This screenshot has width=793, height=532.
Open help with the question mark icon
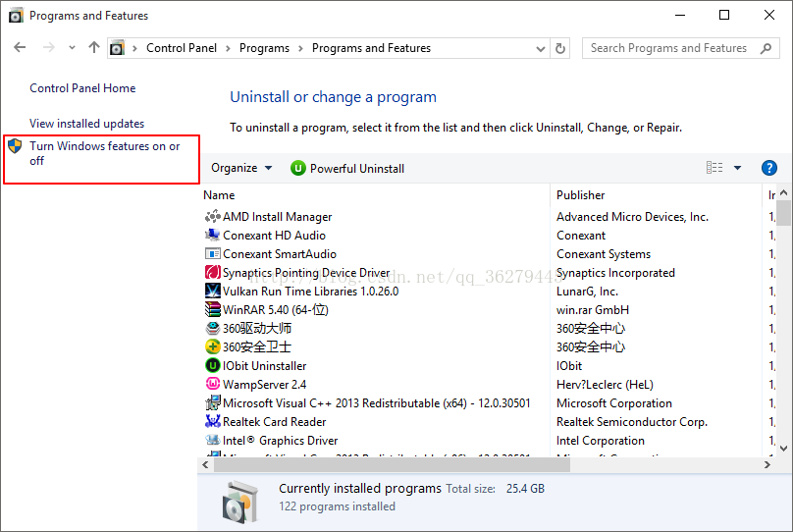click(769, 168)
